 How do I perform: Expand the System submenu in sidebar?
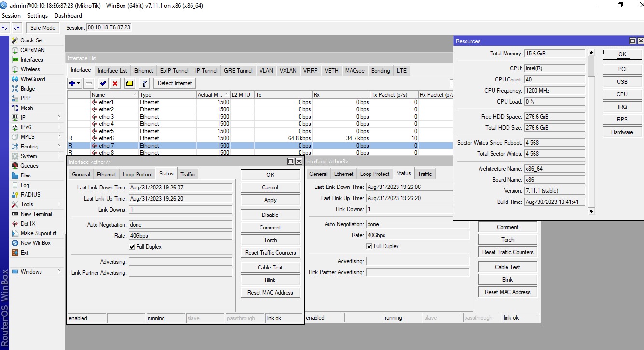tap(59, 156)
